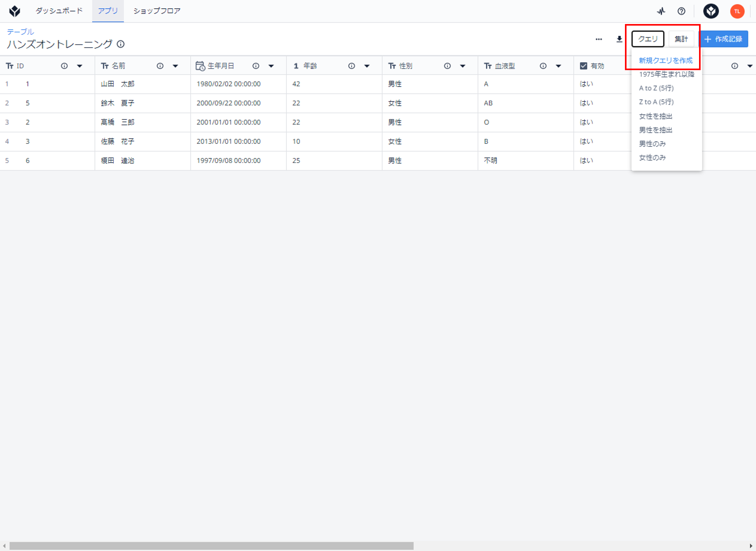756x551 pixels.
Task: Open the activity pulse icon
Action: [x=661, y=11]
